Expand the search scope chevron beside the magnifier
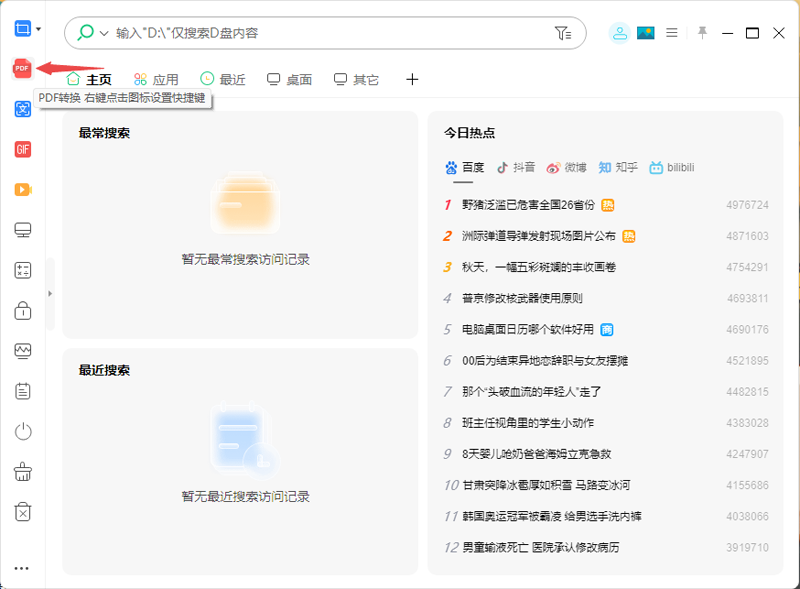This screenshot has width=800, height=589. (x=102, y=33)
